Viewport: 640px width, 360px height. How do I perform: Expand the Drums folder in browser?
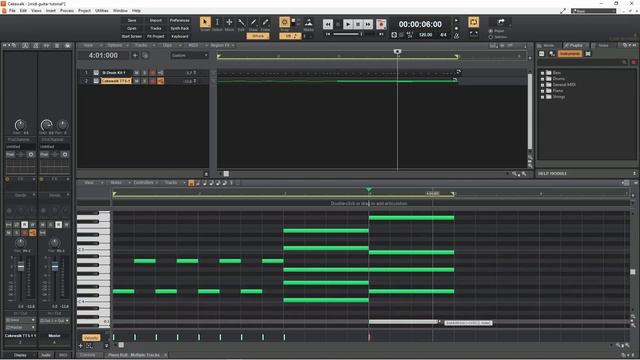pos(542,78)
